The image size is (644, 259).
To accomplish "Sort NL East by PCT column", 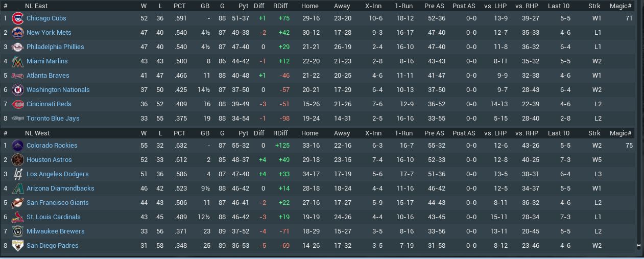I will click(x=179, y=6).
